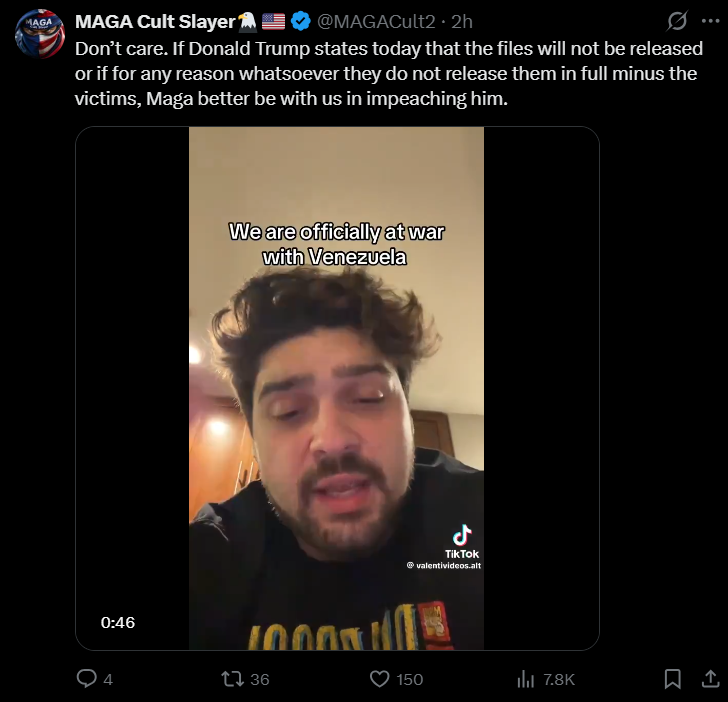Viewport: 728px width, 702px height.
Task: Click the 150 likes count
Action: point(410,680)
